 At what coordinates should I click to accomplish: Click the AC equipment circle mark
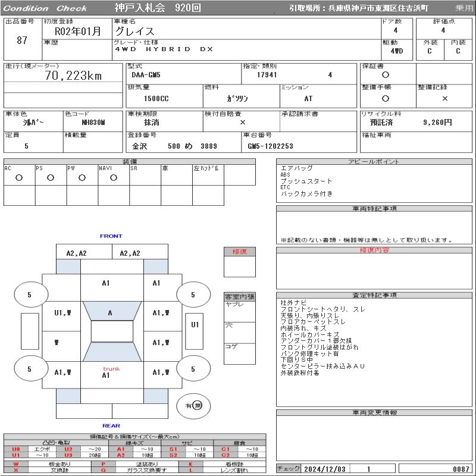(19, 178)
